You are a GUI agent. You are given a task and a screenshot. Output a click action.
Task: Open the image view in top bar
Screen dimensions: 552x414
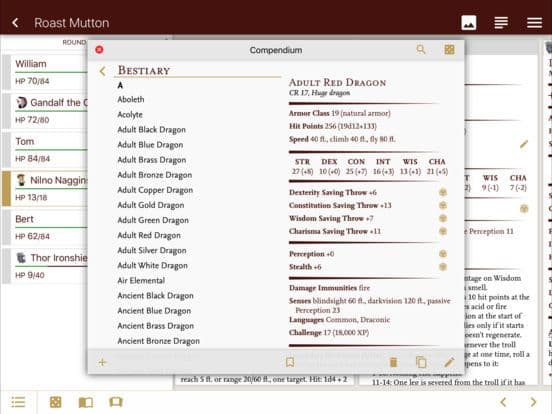click(x=469, y=23)
